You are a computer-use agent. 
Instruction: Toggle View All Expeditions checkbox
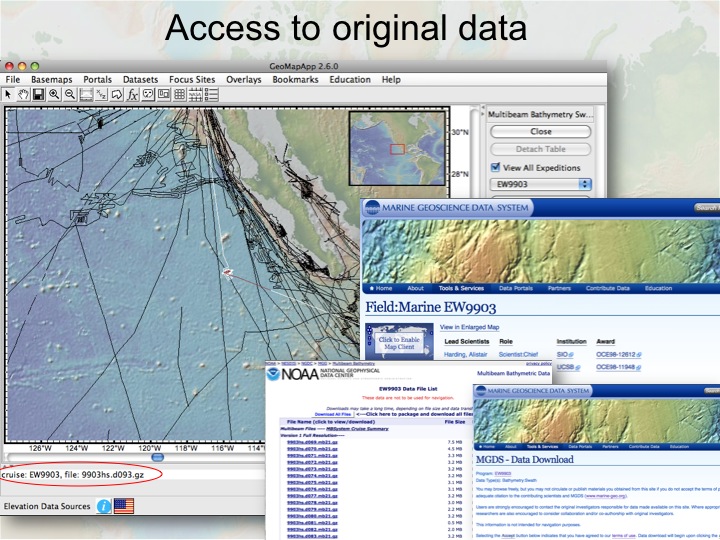coord(495,167)
